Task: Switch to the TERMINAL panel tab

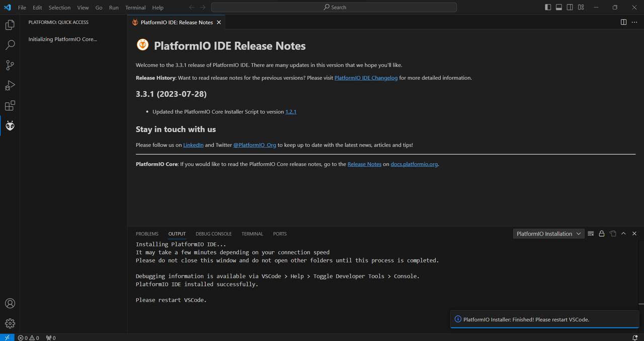Action: [252, 234]
